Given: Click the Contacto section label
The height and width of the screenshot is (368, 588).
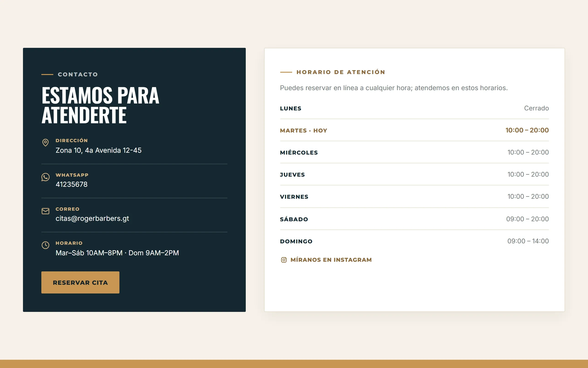Looking at the screenshot, I should [x=78, y=75].
